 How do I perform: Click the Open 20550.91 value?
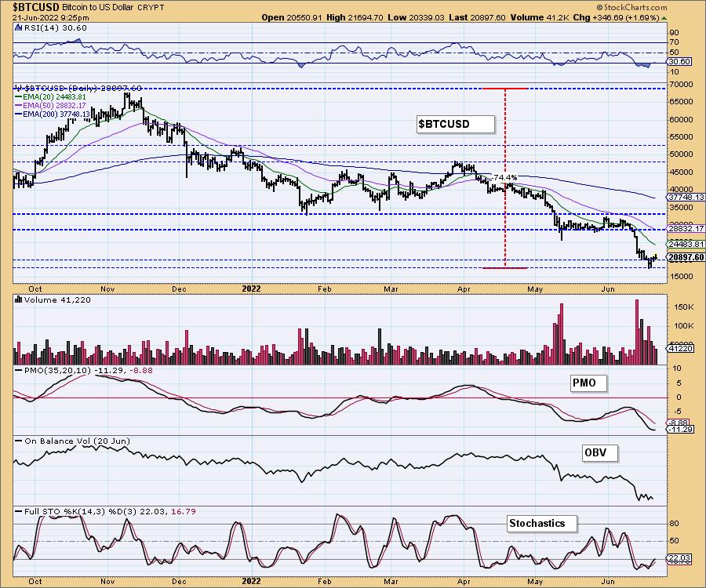[292, 17]
